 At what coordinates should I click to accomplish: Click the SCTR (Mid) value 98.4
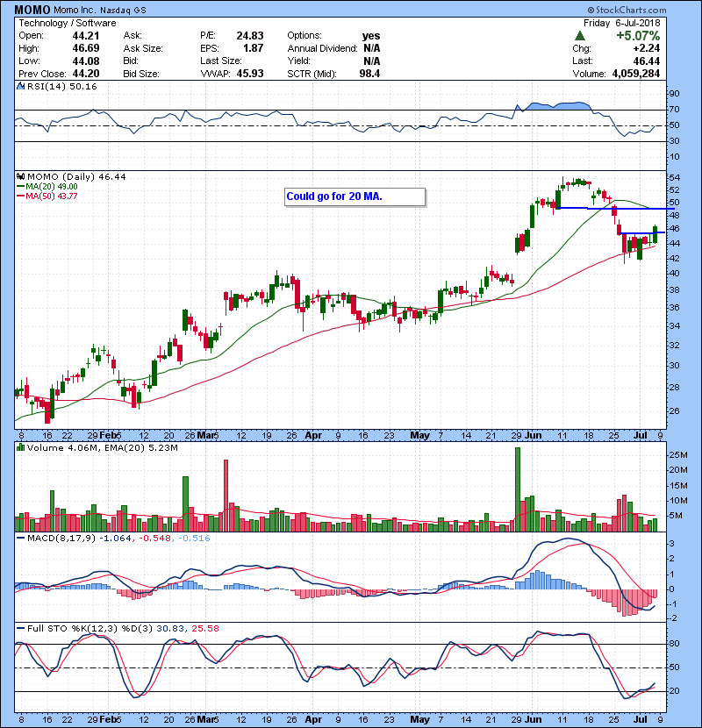(x=369, y=74)
